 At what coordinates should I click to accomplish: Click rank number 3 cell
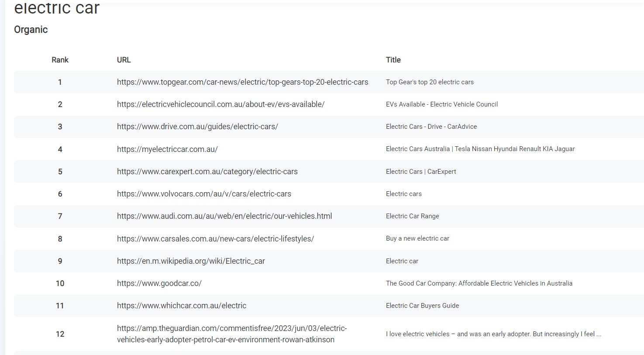coord(60,127)
